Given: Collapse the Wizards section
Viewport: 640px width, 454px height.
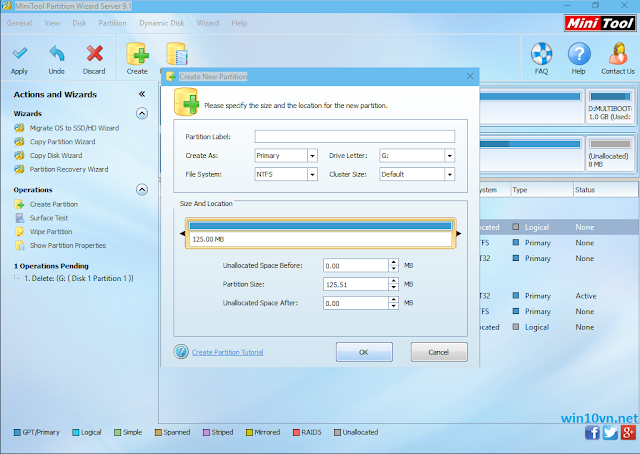Looking at the screenshot, I should click(x=142, y=113).
